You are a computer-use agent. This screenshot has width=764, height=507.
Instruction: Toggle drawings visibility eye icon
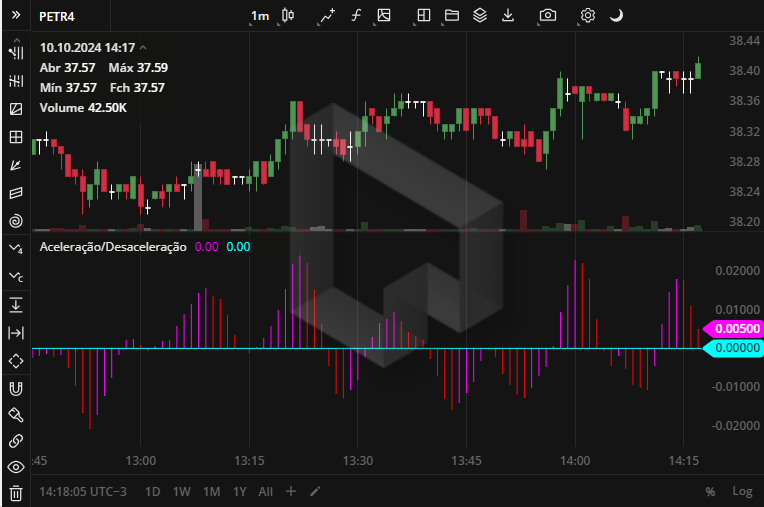[16, 467]
